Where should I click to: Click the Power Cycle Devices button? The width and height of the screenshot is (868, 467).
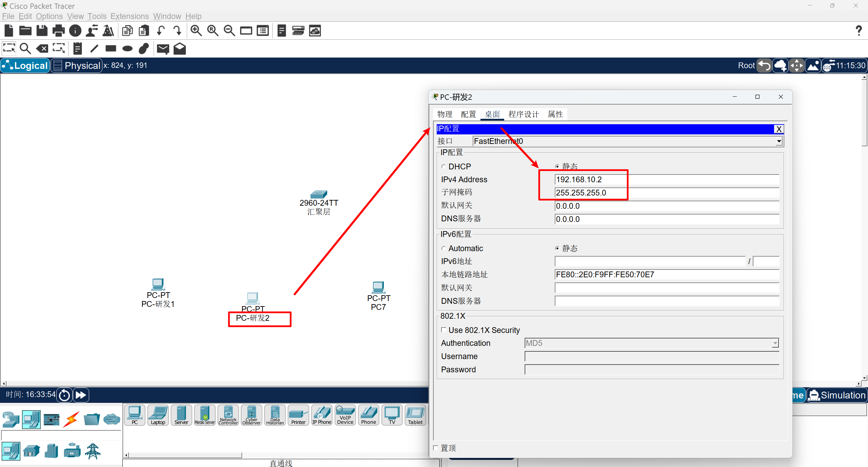(64, 395)
